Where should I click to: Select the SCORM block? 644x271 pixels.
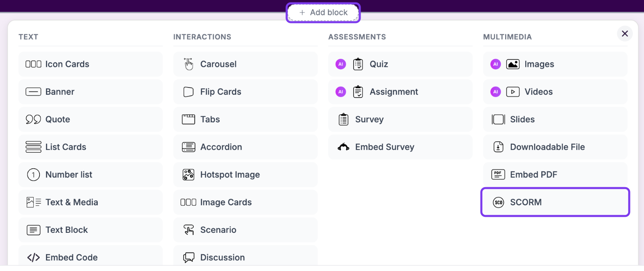(555, 202)
